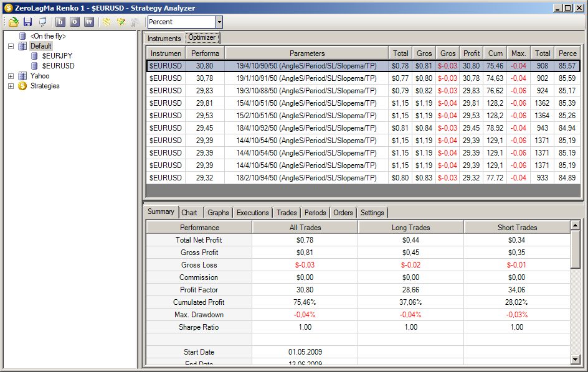Click the Summary scrollbar up arrow
The width and height of the screenshot is (588, 372).
576,226
